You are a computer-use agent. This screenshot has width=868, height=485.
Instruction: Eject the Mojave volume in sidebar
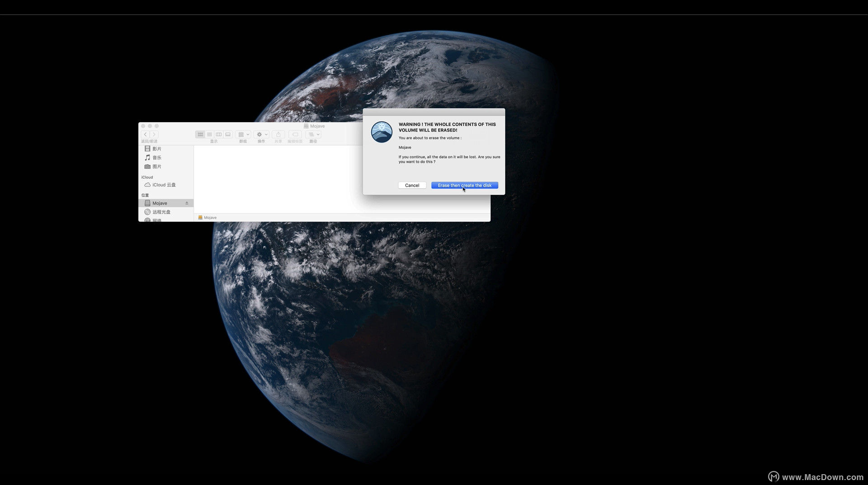(x=187, y=203)
